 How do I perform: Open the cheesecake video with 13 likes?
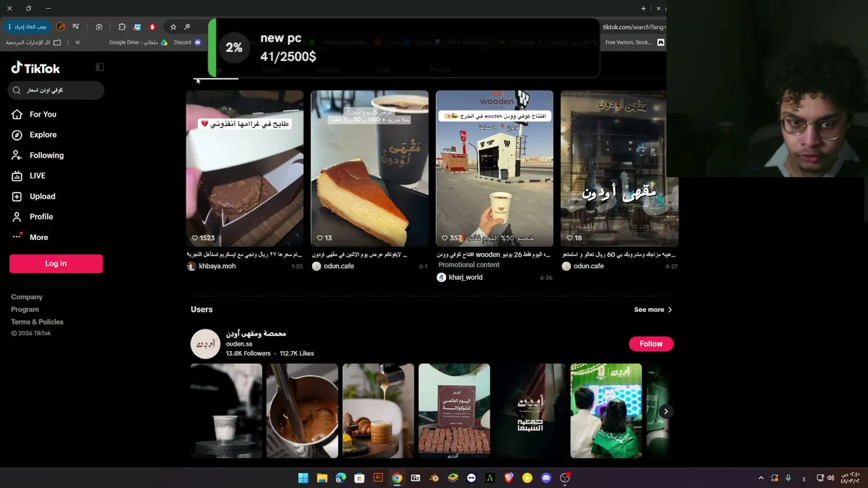click(x=370, y=169)
